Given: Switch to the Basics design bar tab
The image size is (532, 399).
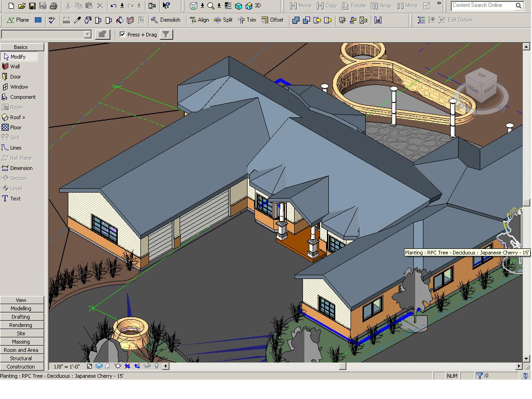Looking at the screenshot, I should coord(22,47).
